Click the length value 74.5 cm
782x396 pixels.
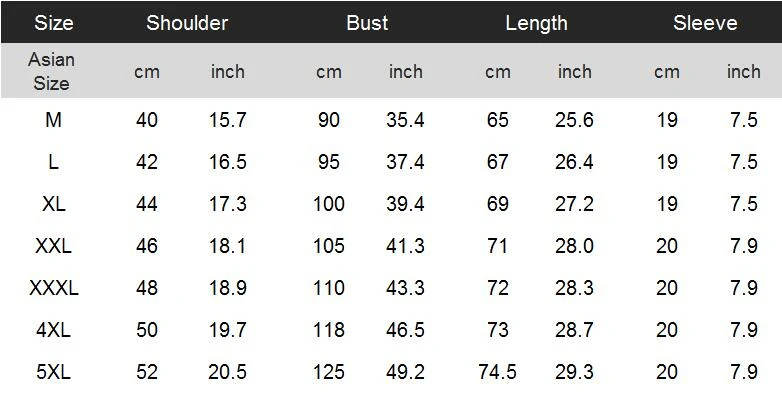(498, 372)
